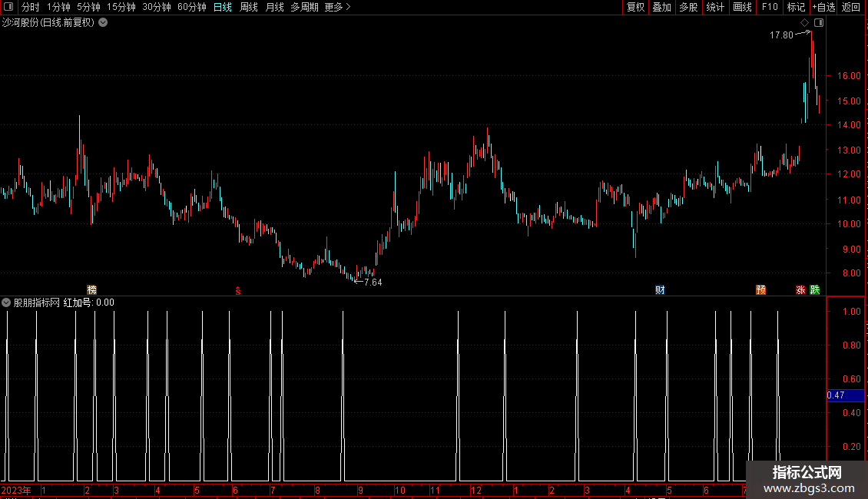Click the 叠加 overlay button
The height and width of the screenshot is (499, 868).
click(x=661, y=7)
